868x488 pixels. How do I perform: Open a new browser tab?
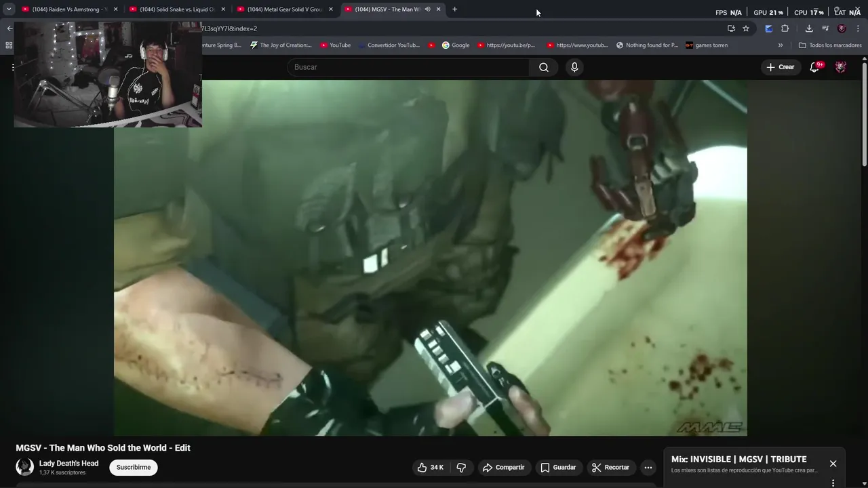(454, 9)
